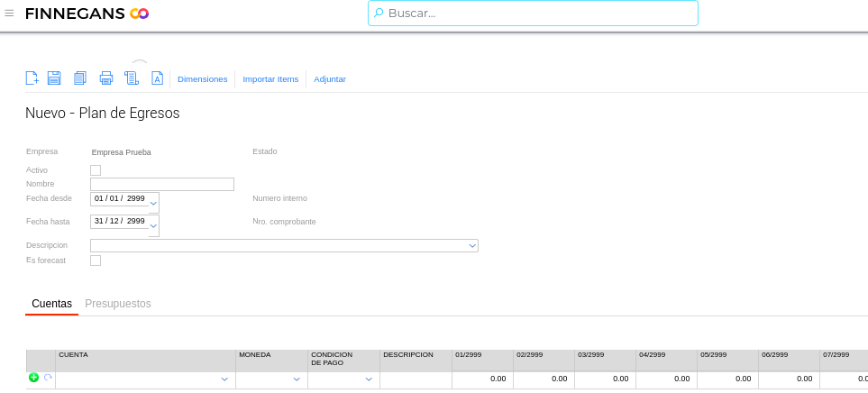Open the Cuenta dropdown in the grid row
The width and height of the screenshot is (868, 393).
(x=224, y=380)
